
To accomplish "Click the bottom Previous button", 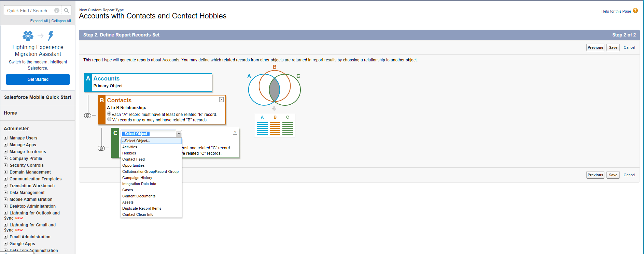I will point(595,175).
